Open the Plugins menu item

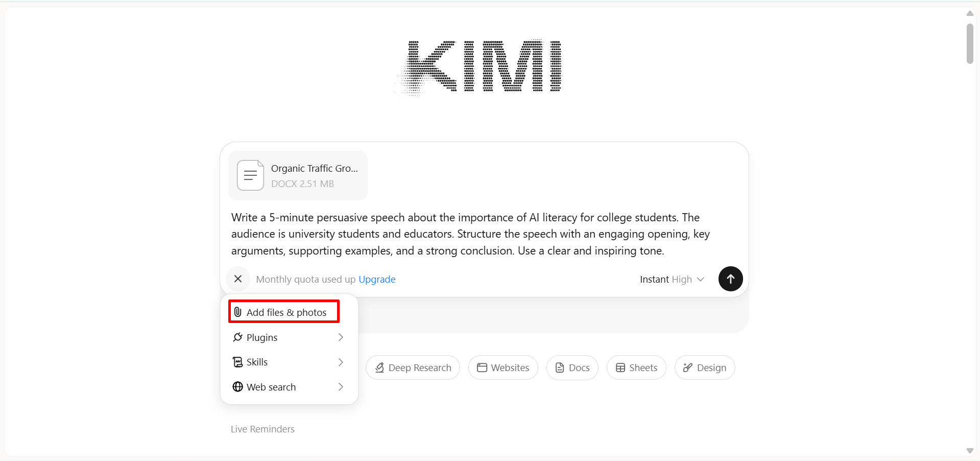(289, 337)
